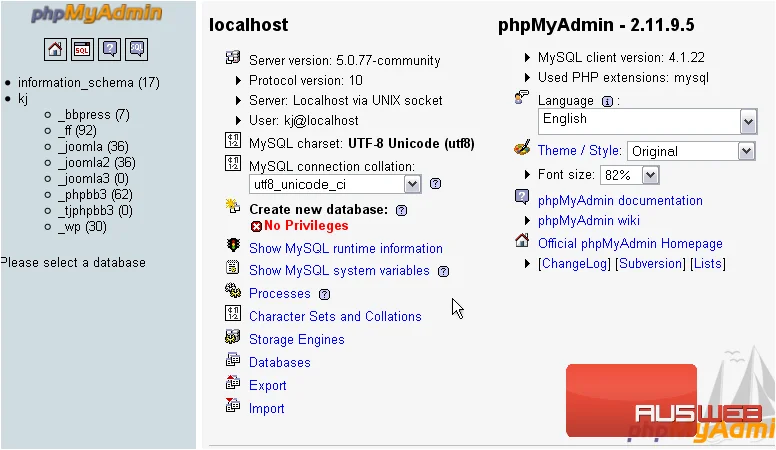Select the _phpbb3 database entry

pos(95,195)
